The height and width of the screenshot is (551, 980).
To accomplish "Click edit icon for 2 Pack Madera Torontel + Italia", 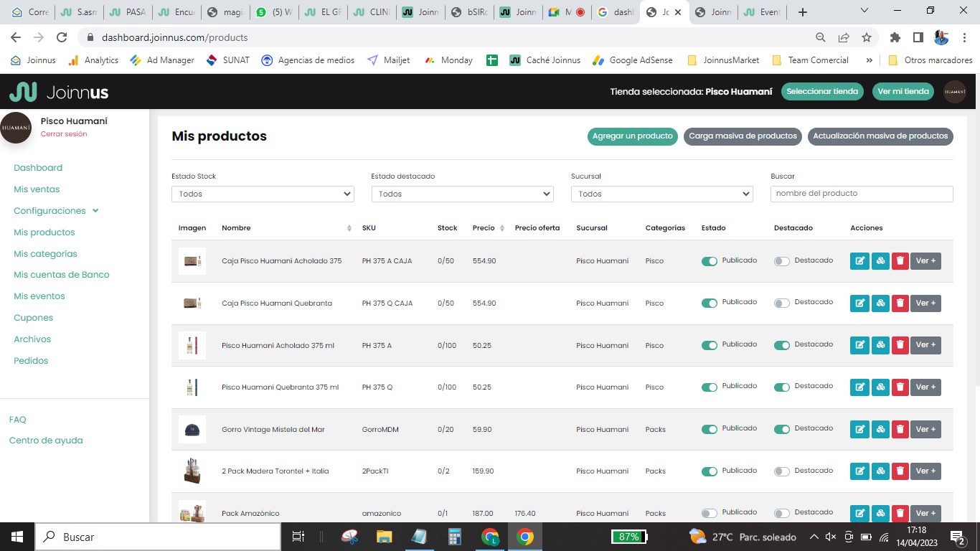I will 859,471.
